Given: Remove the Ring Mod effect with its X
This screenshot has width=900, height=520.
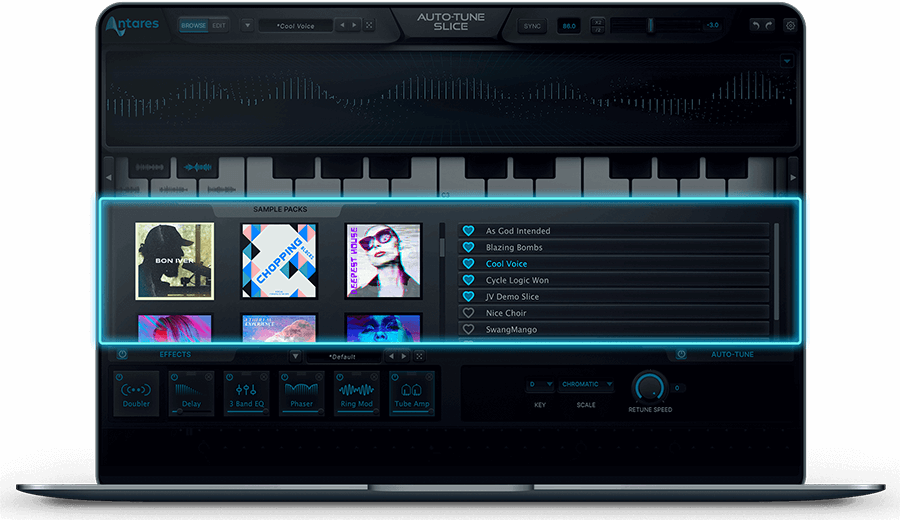Looking at the screenshot, I should click(374, 377).
